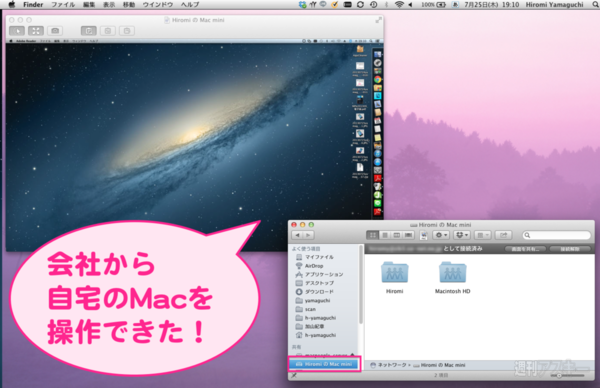Click the Share button in Finder toolbar
The width and height of the screenshot is (600, 388).
tap(503, 235)
